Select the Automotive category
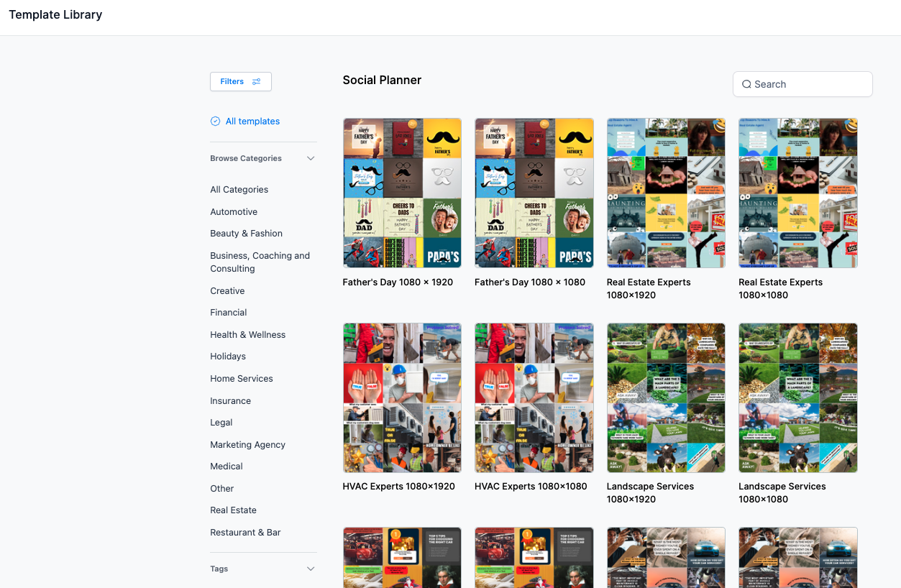Screen dimensions: 901x588 (x=234, y=212)
